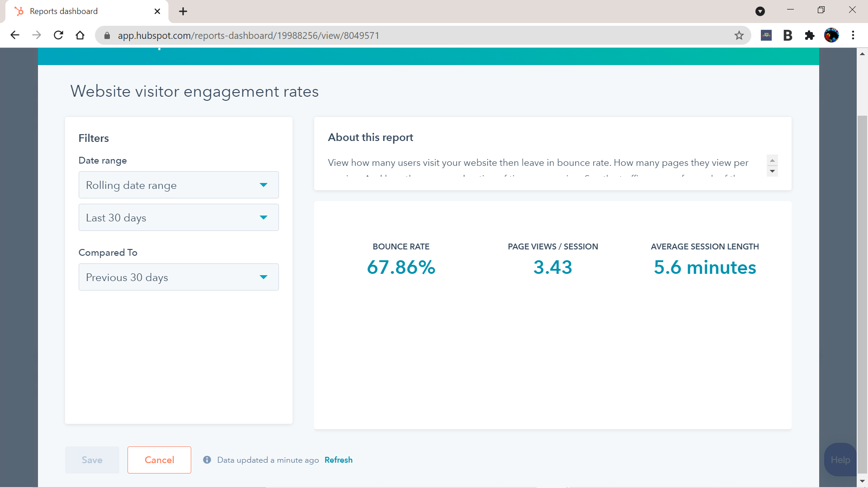868x488 pixels.
Task: Click the data updated info icon
Action: click(x=207, y=460)
